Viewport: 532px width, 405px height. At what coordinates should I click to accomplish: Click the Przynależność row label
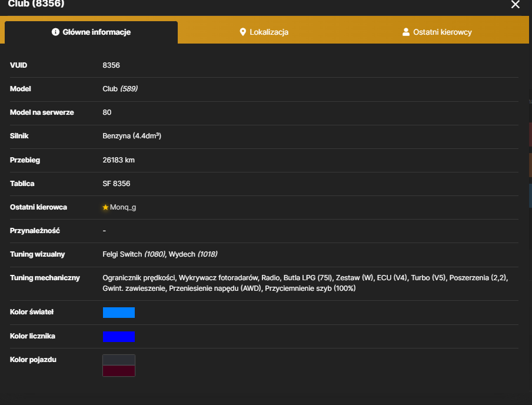tap(35, 231)
